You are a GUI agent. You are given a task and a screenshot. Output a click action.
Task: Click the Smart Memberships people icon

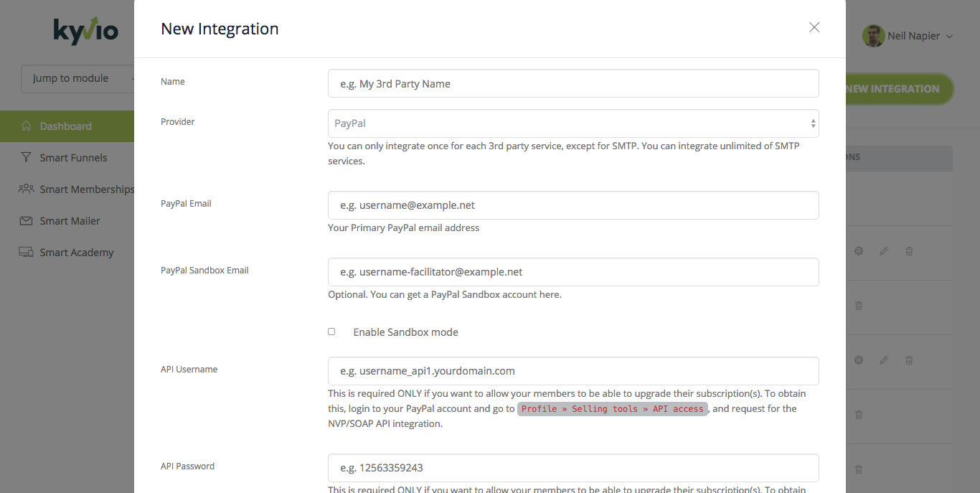[x=27, y=189]
